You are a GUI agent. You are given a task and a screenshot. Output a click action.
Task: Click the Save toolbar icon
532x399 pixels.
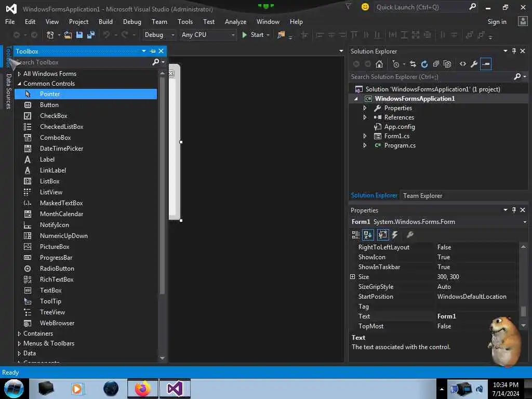click(79, 35)
